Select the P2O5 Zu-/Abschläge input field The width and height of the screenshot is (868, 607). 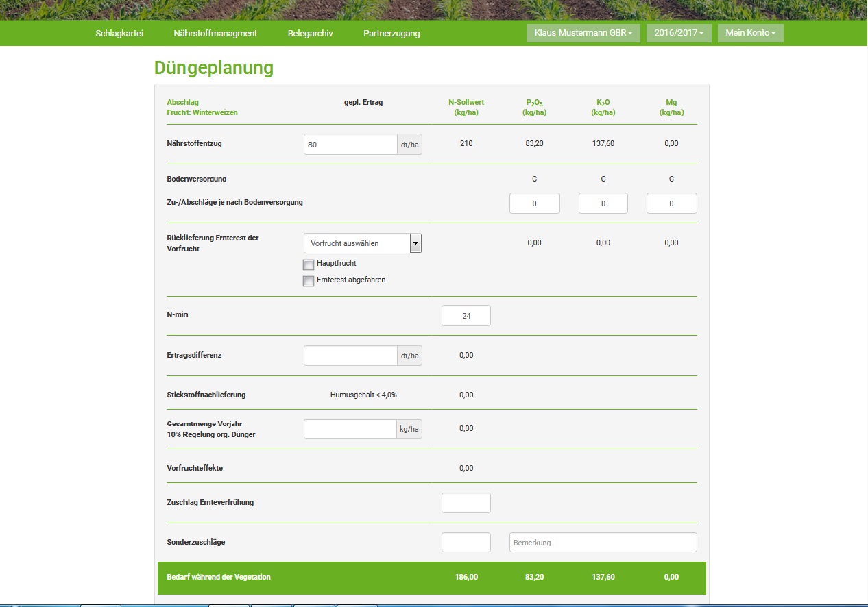coord(535,203)
